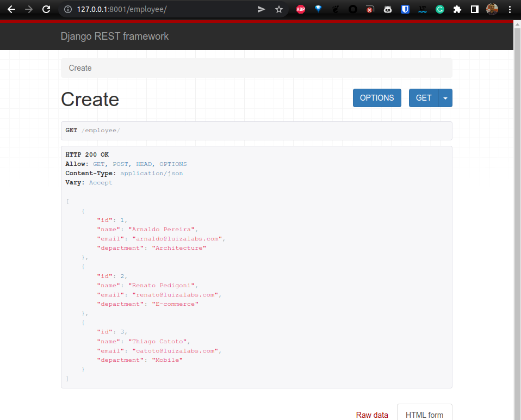Open the black circle extension icon

point(353,9)
